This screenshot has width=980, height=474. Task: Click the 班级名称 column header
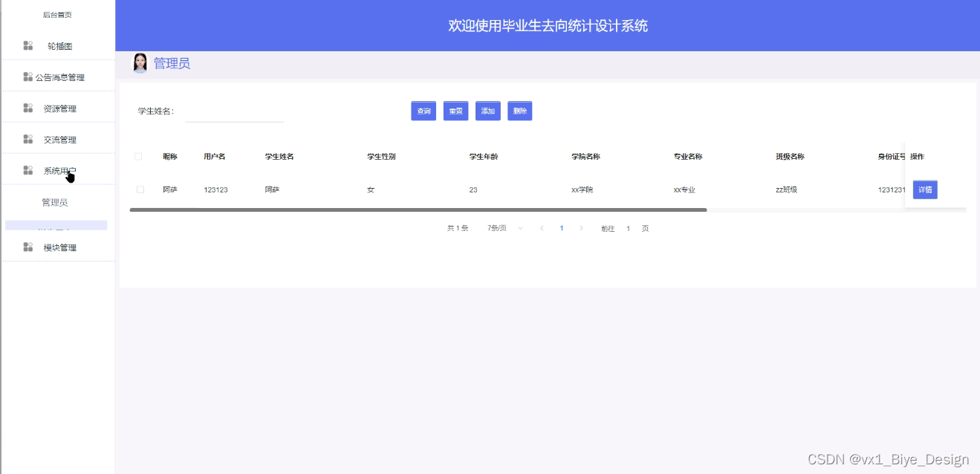790,157
